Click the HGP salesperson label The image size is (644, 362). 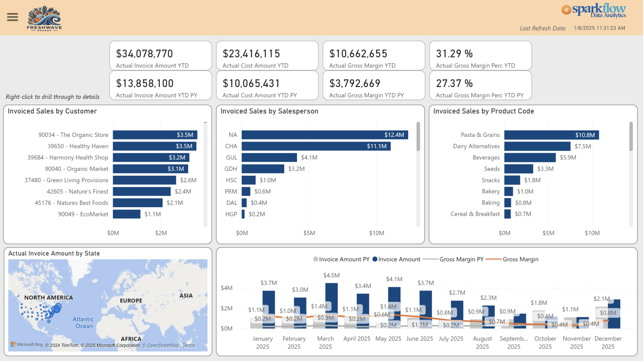click(x=231, y=214)
